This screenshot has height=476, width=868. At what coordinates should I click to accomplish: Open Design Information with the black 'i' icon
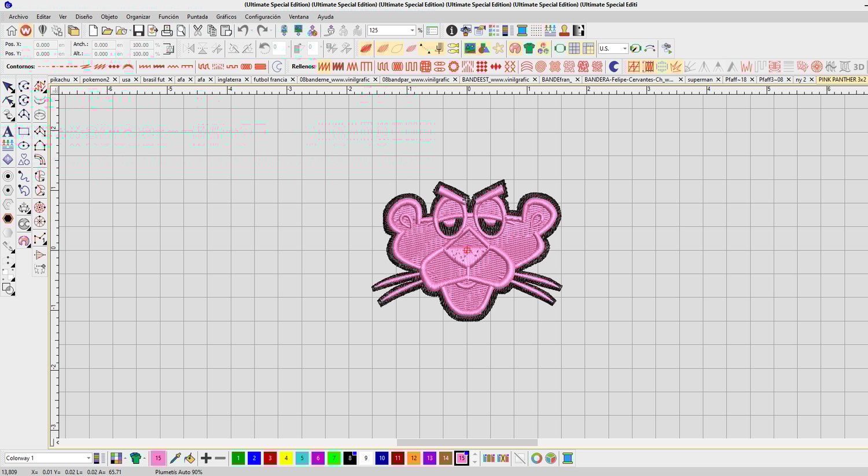tap(451, 31)
